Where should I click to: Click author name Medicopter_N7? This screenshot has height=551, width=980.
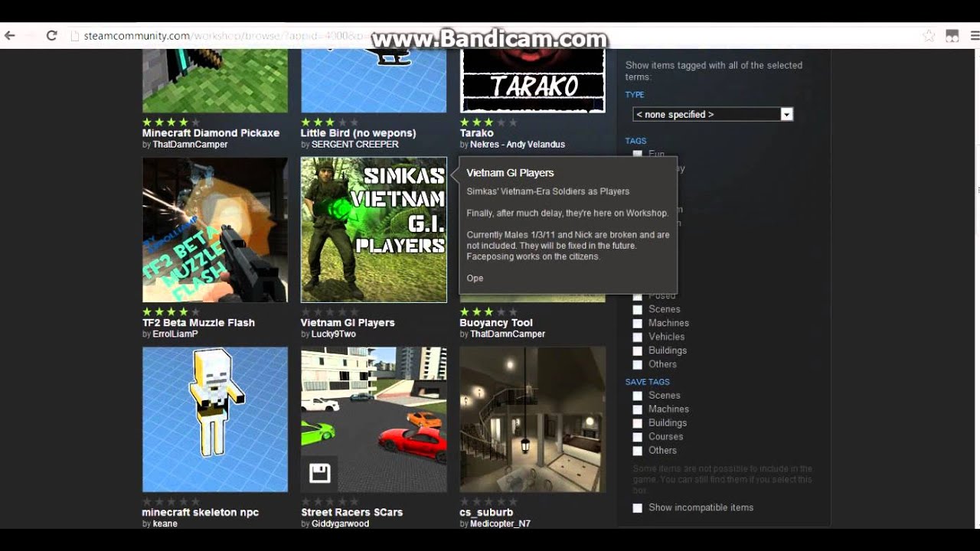click(x=499, y=524)
